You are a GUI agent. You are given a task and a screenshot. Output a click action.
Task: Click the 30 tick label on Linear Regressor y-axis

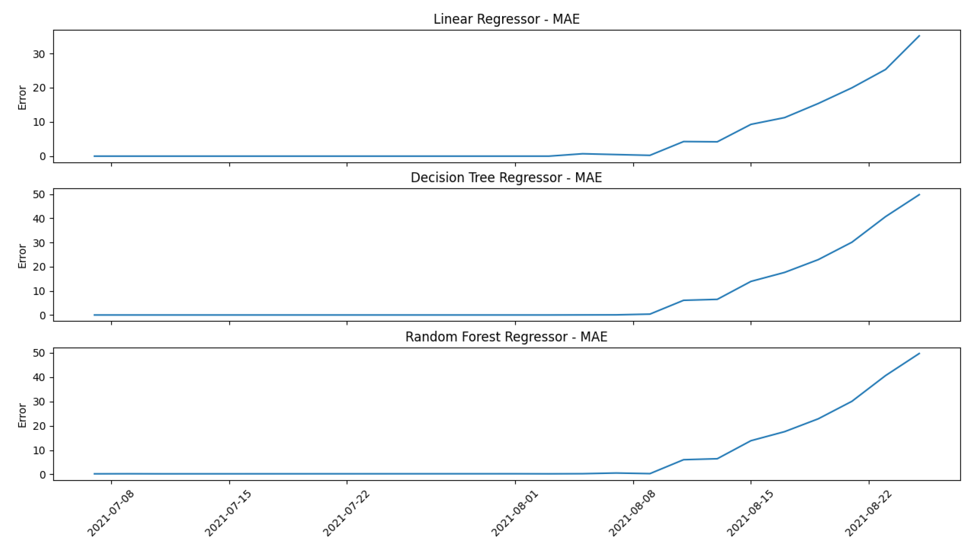coord(39,54)
